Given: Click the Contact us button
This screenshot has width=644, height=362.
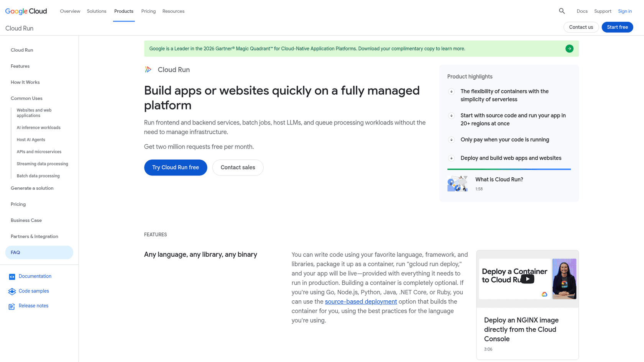Looking at the screenshot, I should (581, 27).
